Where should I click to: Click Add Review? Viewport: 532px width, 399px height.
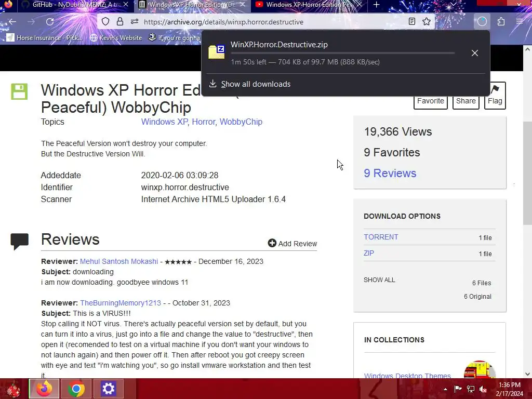pos(292,244)
